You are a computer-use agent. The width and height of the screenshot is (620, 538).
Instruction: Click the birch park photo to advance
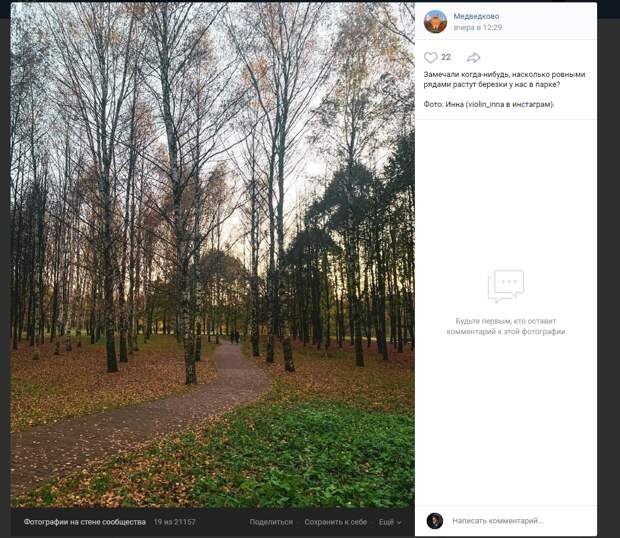pos(212,255)
